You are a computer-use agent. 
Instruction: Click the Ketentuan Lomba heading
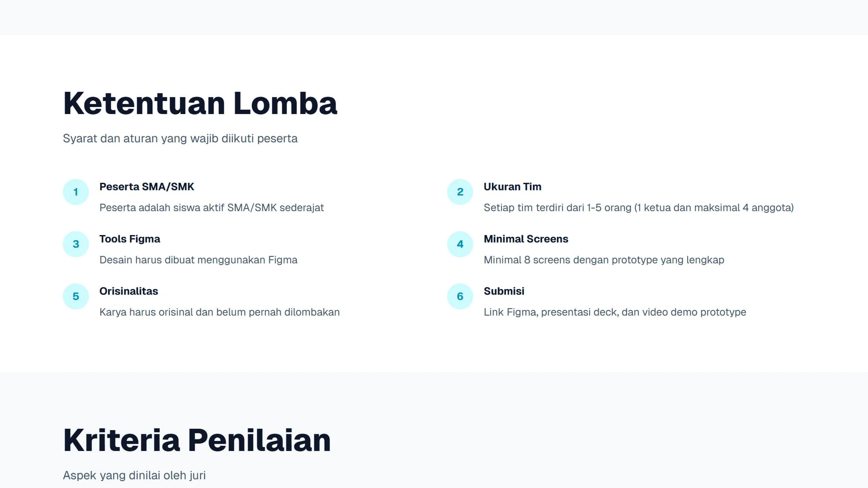pos(200,104)
